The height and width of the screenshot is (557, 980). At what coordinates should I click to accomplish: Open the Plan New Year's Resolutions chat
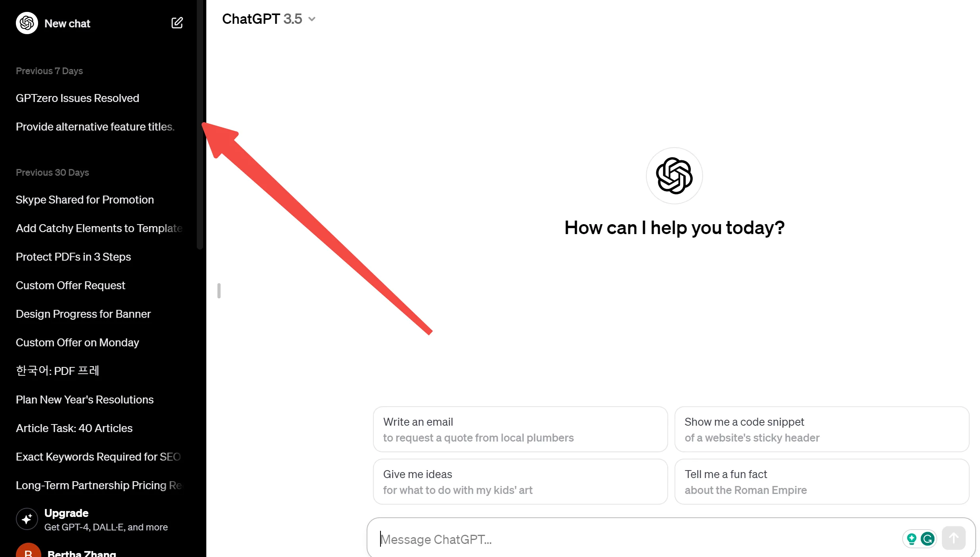tap(85, 400)
